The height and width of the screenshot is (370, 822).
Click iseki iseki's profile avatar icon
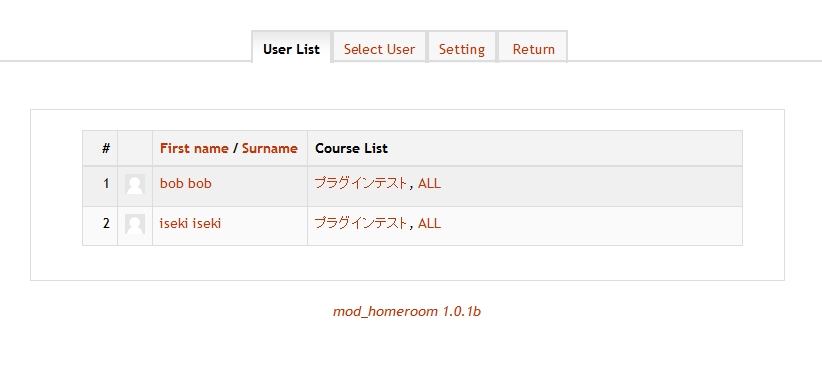point(135,225)
